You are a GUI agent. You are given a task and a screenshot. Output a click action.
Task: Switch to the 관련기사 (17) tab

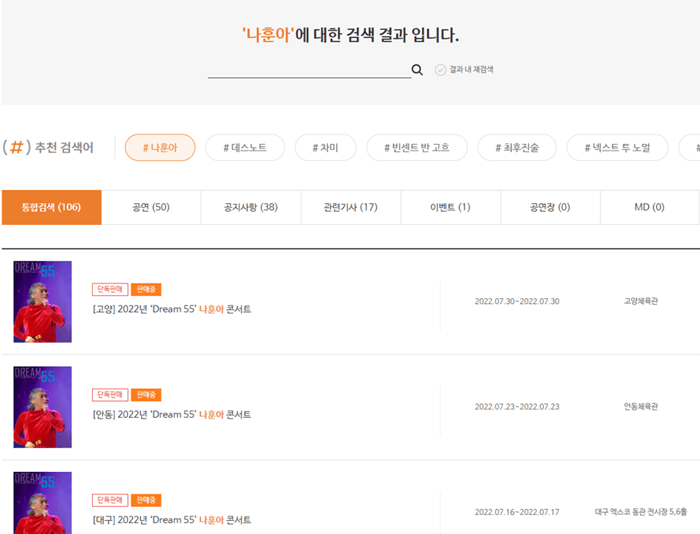350,207
